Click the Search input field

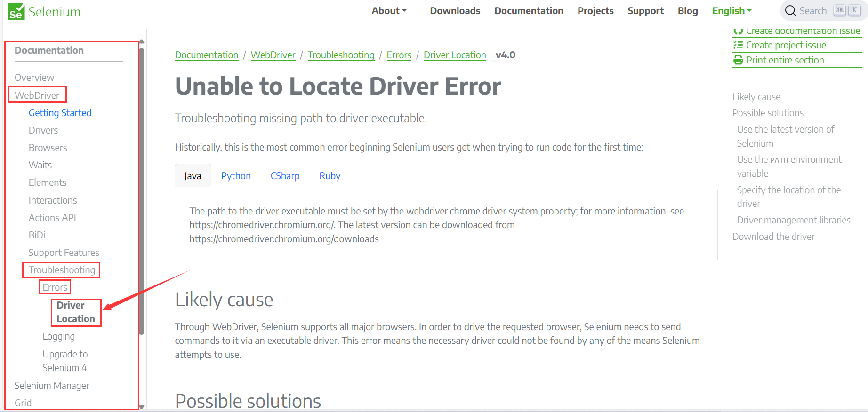pos(823,11)
